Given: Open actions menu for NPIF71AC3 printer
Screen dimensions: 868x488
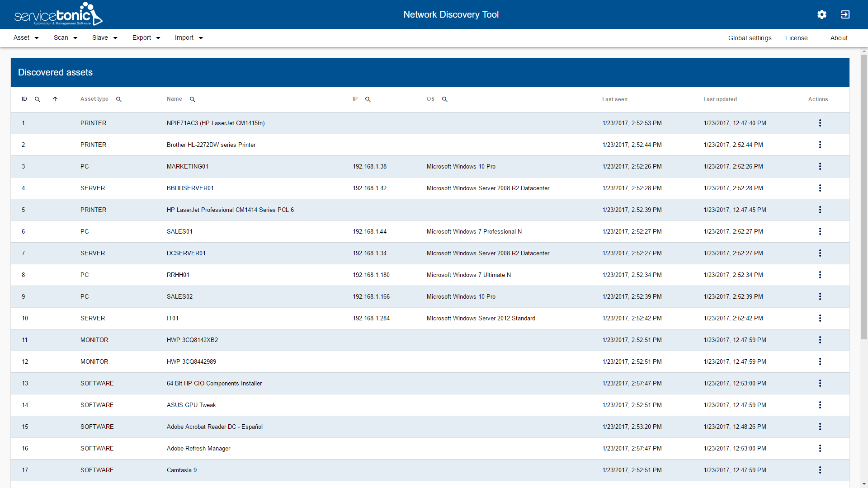Looking at the screenshot, I should tap(820, 123).
